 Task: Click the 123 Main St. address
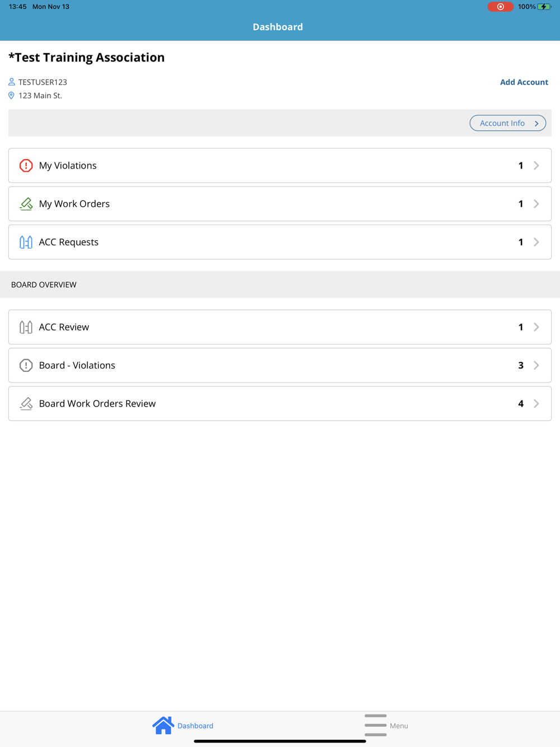point(40,96)
